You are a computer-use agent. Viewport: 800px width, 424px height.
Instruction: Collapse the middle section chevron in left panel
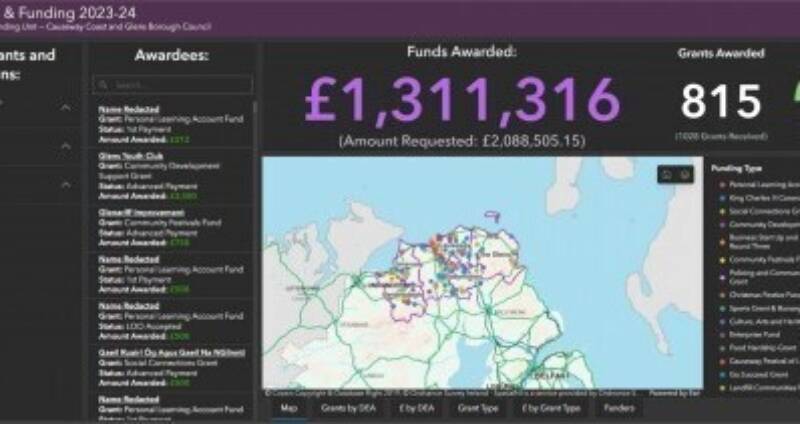point(66,147)
